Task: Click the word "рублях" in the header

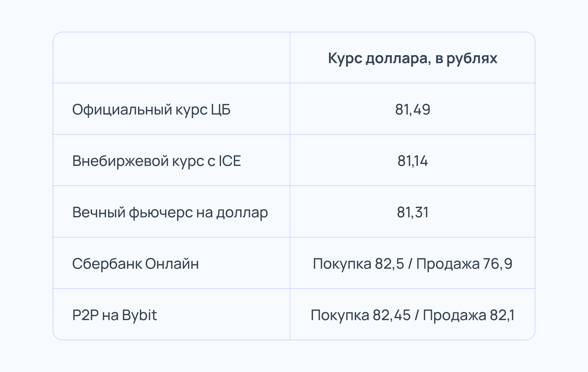Action: (472, 58)
